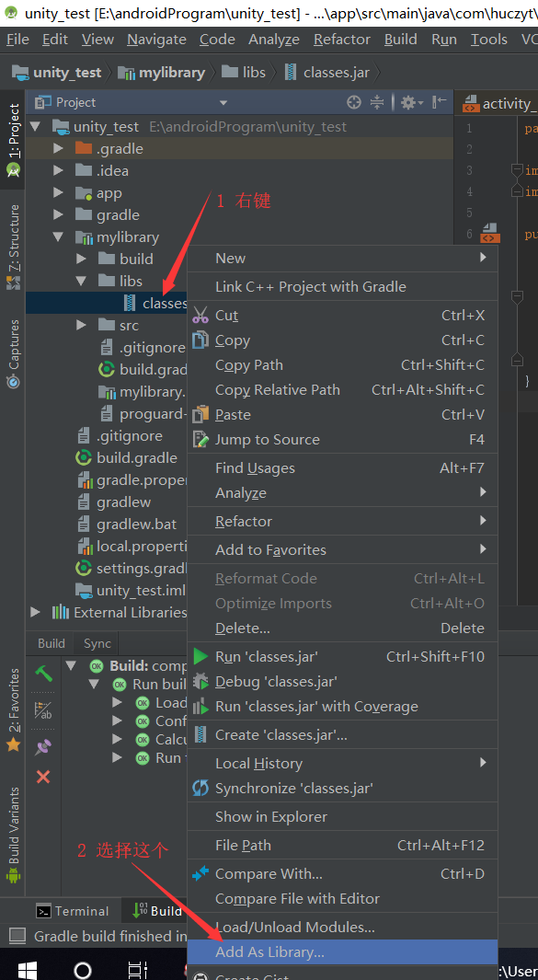
Task: Open the 1: Project side tool window
Action: point(13,141)
